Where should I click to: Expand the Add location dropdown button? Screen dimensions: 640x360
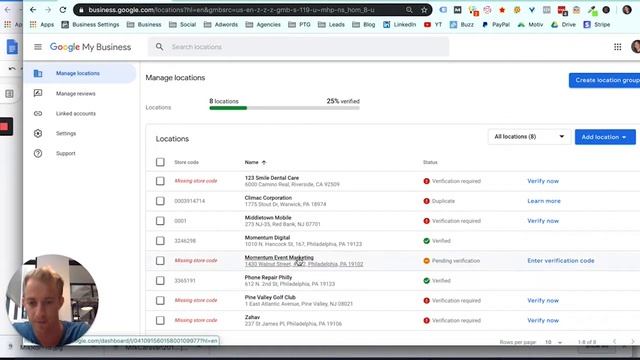pyautogui.click(x=605, y=137)
